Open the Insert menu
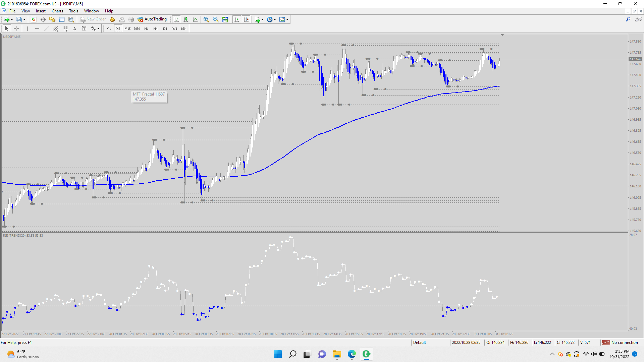The width and height of the screenshot is (644, 362). click(x=41, y=11)
